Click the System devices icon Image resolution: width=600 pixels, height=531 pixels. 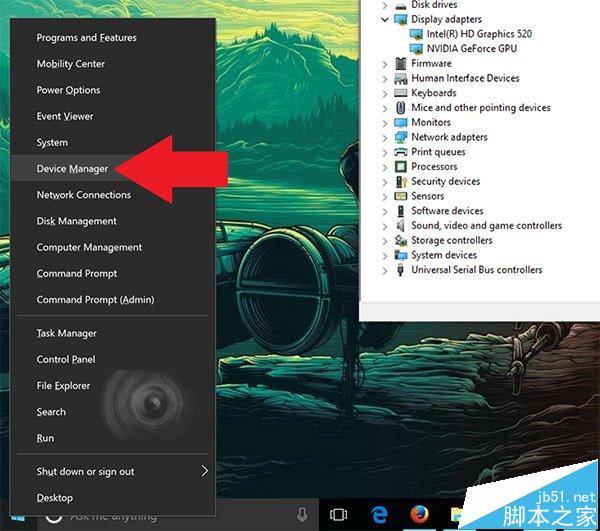click(401, 255)
